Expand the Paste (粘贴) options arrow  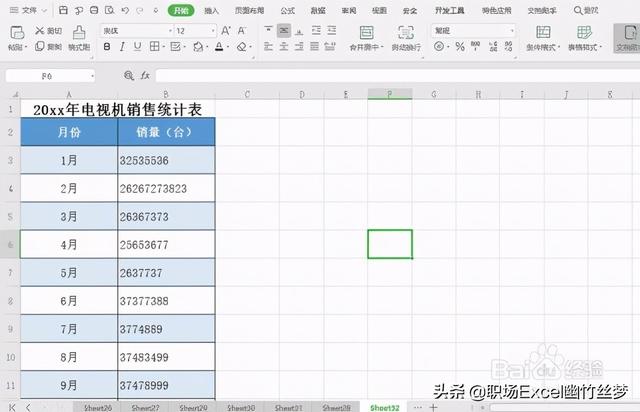26,47
